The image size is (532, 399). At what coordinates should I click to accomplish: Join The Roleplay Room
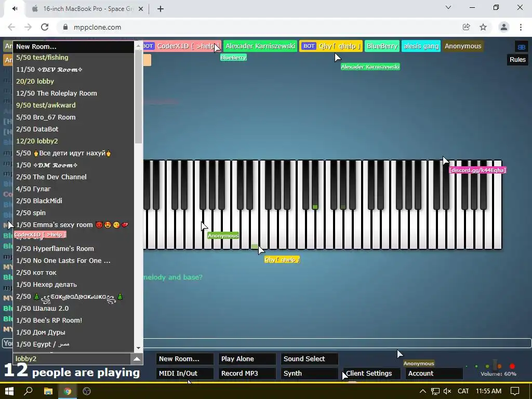(x=73, y=94)
